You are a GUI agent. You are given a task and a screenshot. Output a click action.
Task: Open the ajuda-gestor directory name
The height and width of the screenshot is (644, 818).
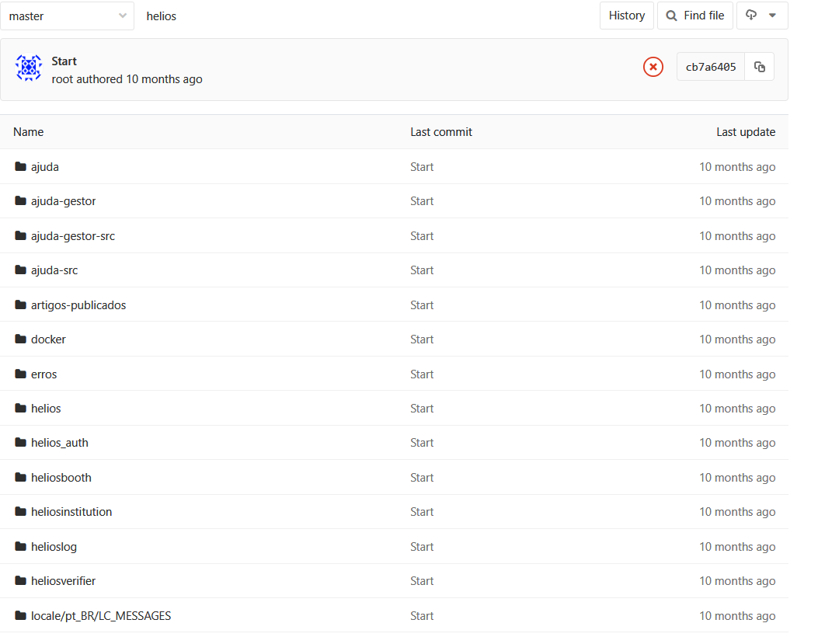[63, 201]
